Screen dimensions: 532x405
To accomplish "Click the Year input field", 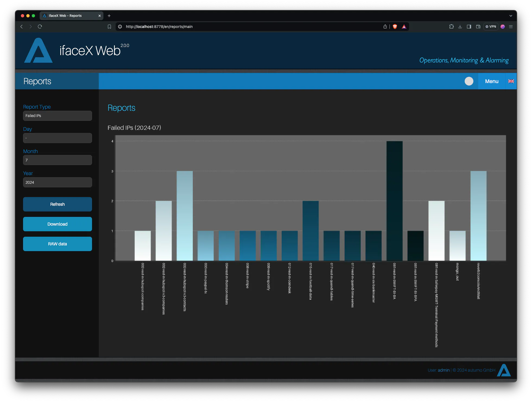I will 57,182.
